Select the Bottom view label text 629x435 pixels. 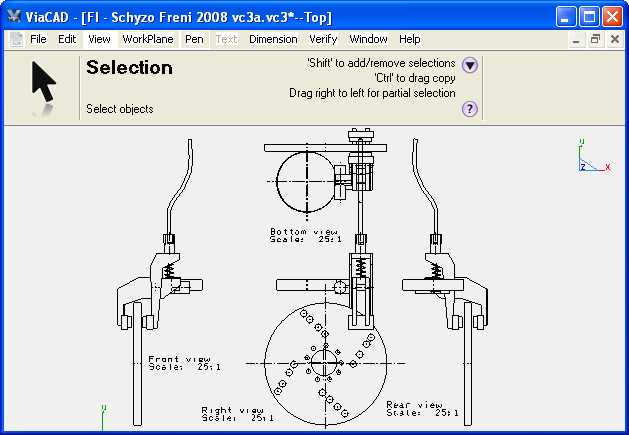[298, 231]
